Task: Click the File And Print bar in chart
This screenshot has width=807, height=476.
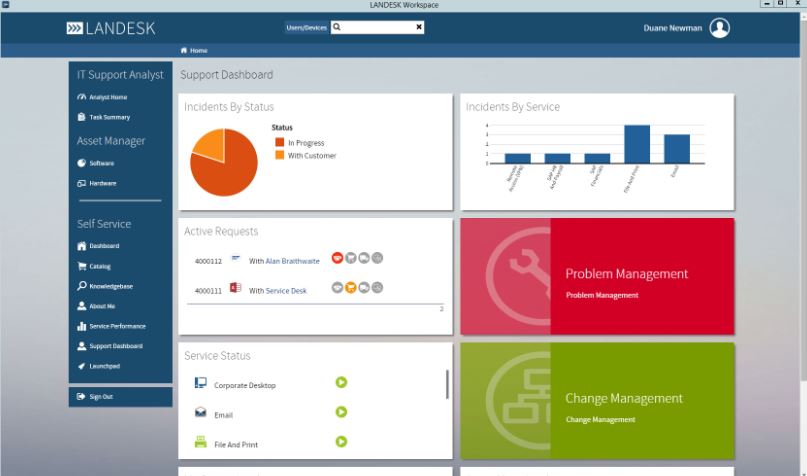Action: pyautogui.click(x=637, y=144)
